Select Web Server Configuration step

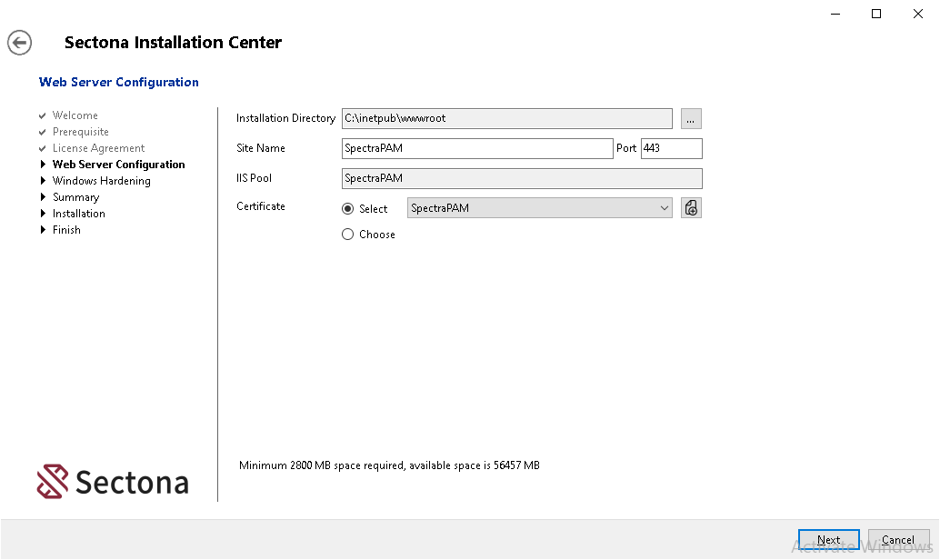(x=118, y=165)
